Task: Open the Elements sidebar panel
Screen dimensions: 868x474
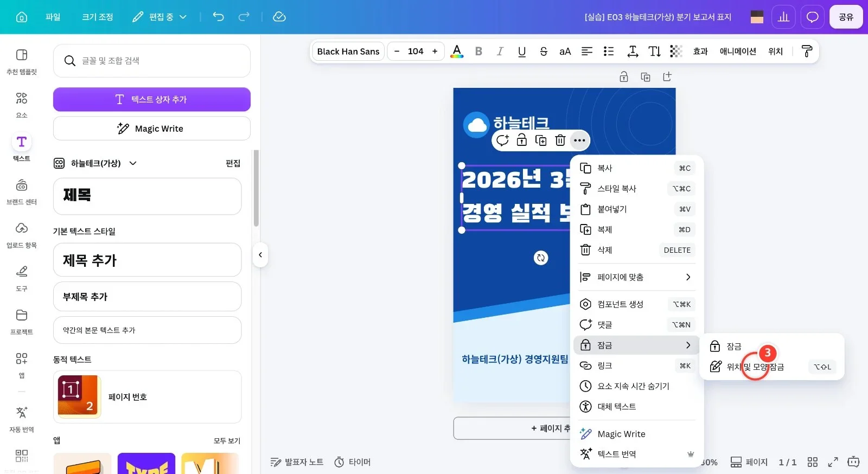Action: (x=22, y=105)
